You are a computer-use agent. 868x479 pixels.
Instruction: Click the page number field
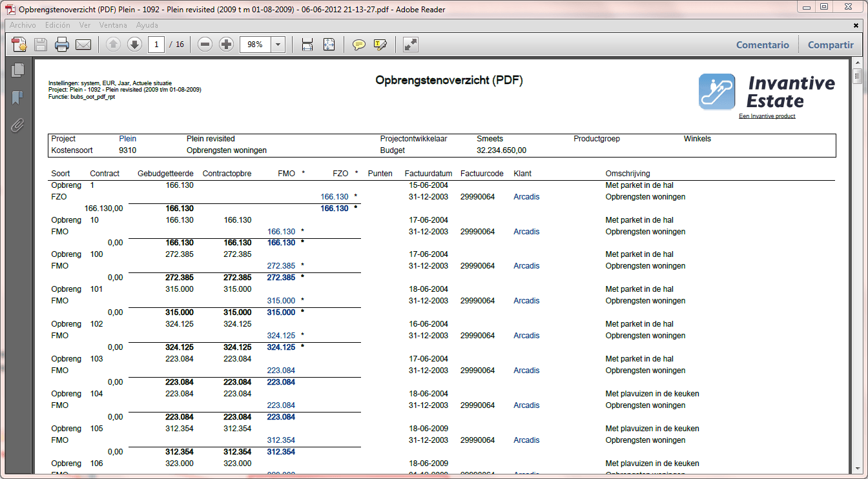pos(156,45)
